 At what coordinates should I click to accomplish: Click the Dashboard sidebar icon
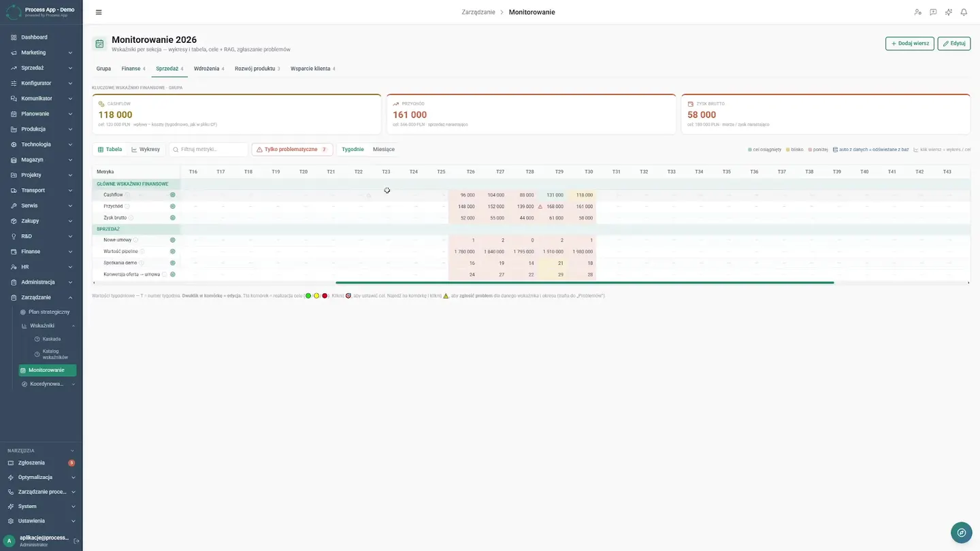pyautogui.click(x=14, y=37)
